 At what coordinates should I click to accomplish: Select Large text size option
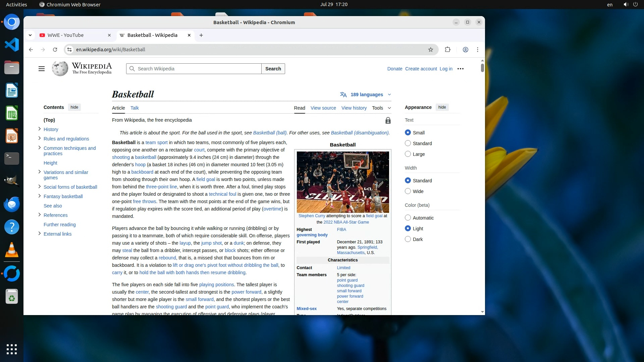click(408, 154)
